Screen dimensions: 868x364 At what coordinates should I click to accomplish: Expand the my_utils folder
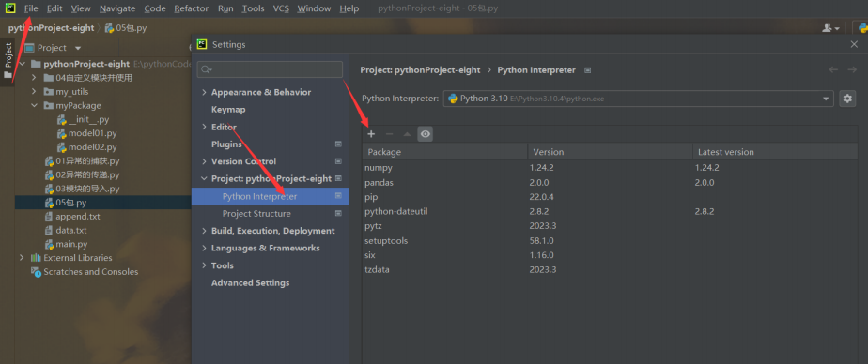[x=34, y=92]
